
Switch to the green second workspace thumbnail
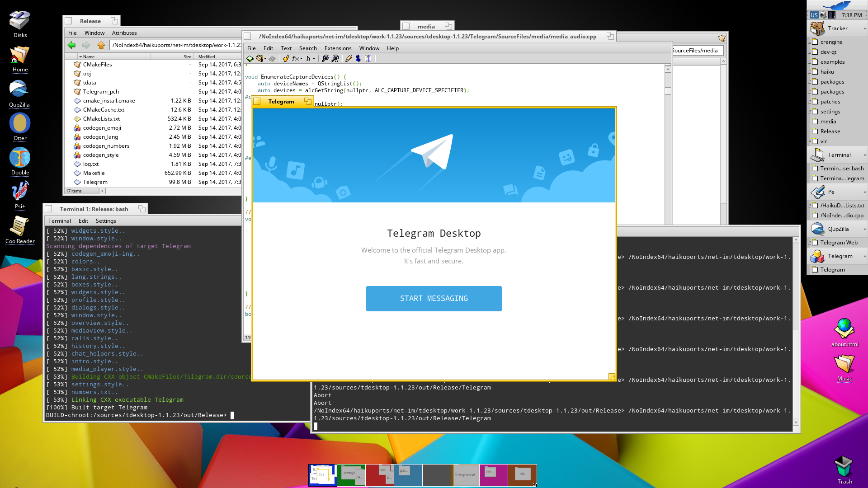[351, 475]
